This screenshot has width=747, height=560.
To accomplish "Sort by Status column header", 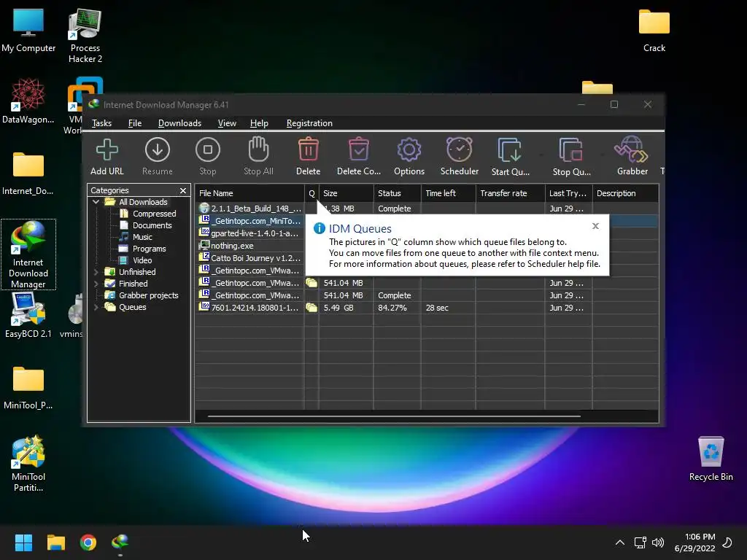I will click(x=398, y=193).
